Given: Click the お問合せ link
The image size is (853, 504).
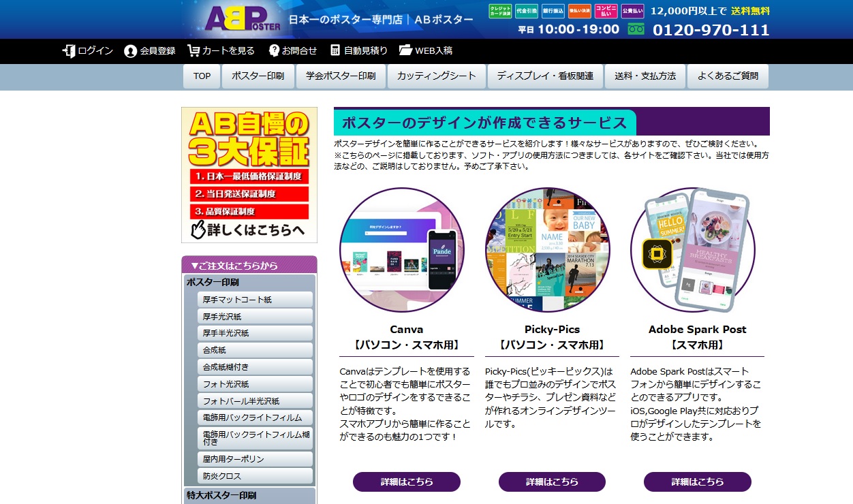Looking at the screenshot, I should [x=300, y=51].
